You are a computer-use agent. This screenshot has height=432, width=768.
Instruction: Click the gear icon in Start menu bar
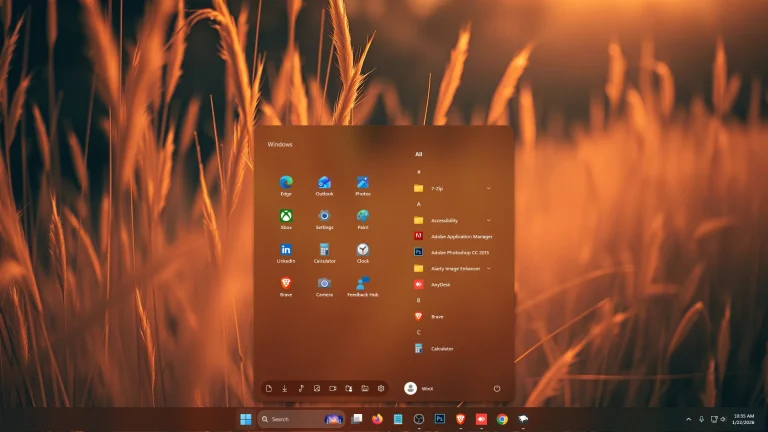[x=381, y=388]
